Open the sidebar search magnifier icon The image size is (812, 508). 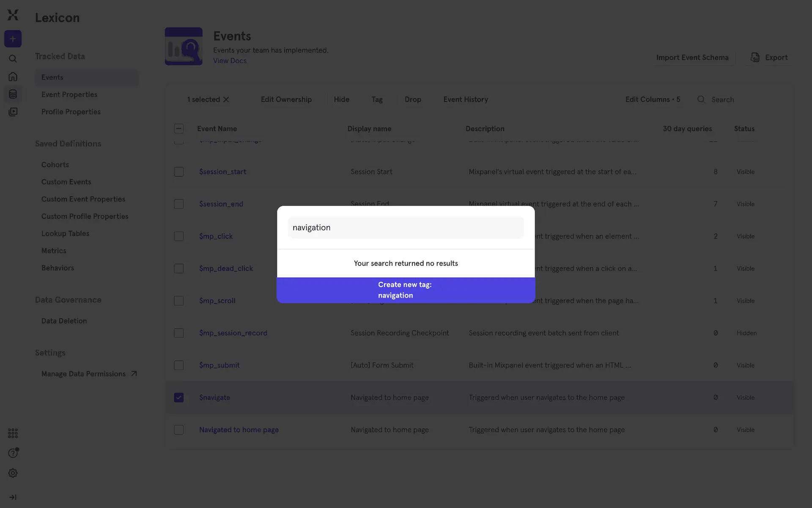pos(13,59)
